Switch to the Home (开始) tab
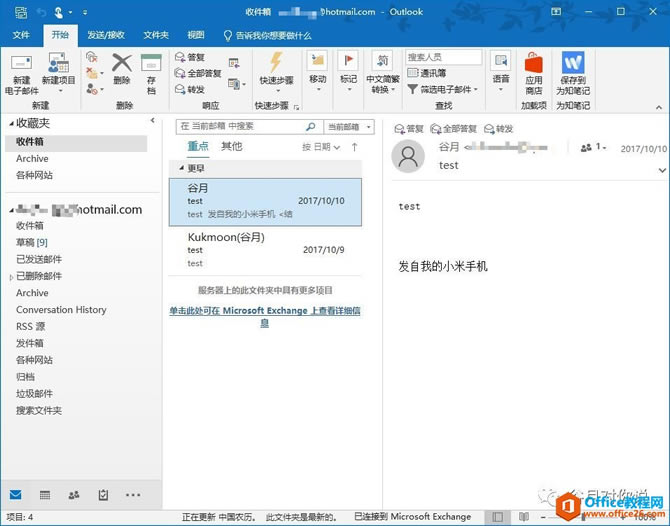The image size is (670, 526). coord(60,35)
